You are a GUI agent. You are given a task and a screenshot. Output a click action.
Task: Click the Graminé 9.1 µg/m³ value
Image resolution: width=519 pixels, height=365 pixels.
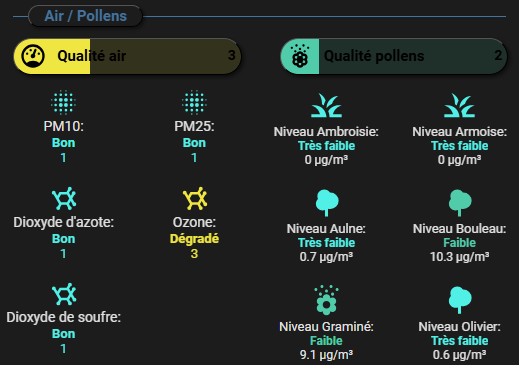point(326,355)
